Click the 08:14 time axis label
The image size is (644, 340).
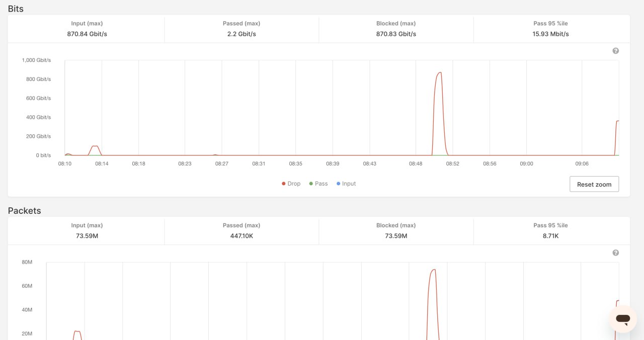click(x=102, y=164)
